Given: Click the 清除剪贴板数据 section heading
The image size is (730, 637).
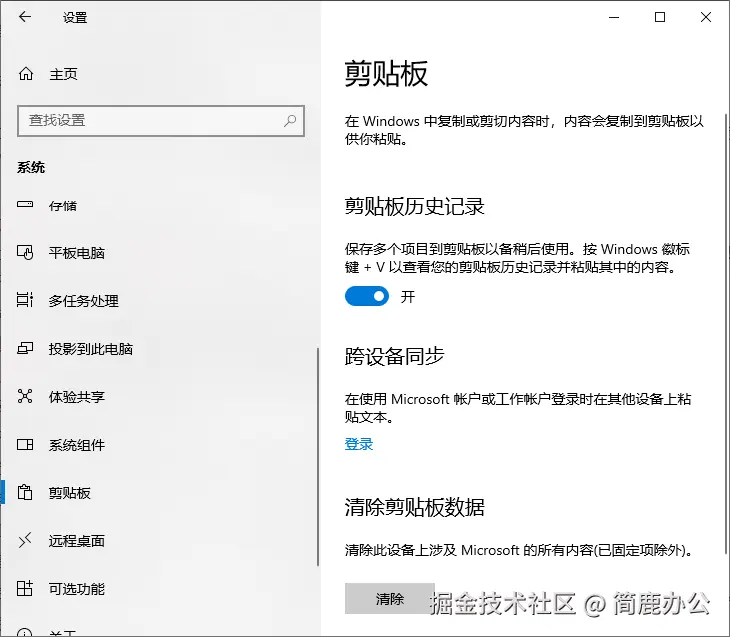Looking at the screenshot, I should [x=415, y=507].
